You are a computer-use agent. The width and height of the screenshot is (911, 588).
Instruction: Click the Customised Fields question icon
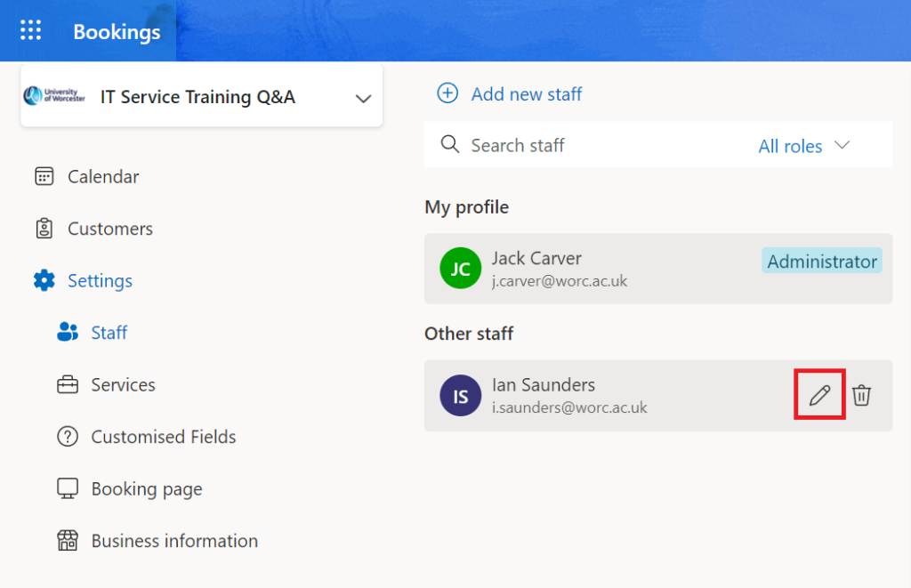[x=68, y=437]
